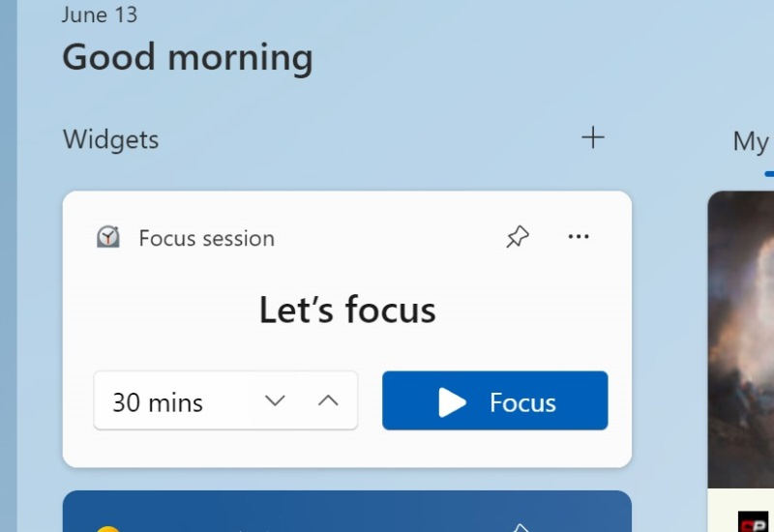Viewport: 774px width, 532px height.
Task: Click the Widgets section label
Action: click(110, 139)
